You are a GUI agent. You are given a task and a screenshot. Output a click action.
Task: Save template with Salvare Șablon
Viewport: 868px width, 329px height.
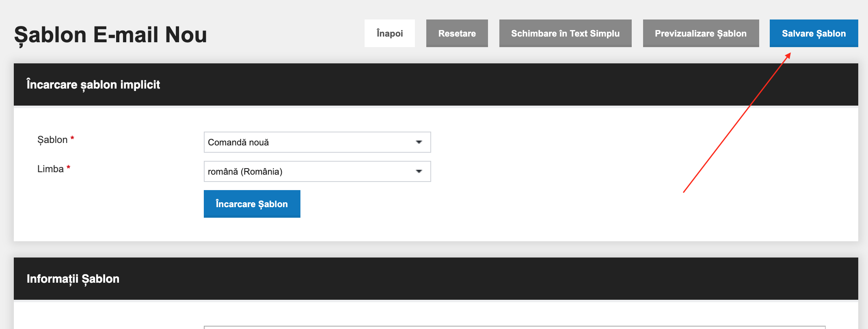pyautogui.click(x=814, y=33)
